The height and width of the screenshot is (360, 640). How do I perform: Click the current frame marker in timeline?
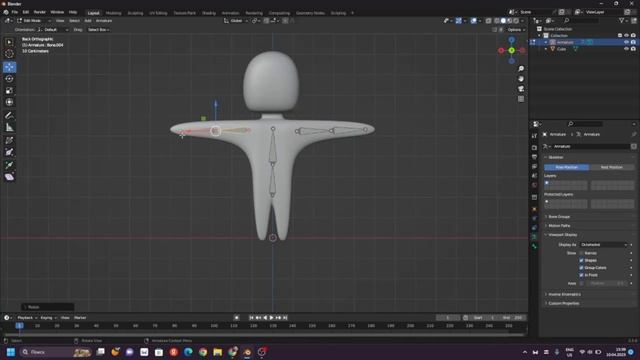[x=19, y=326]
